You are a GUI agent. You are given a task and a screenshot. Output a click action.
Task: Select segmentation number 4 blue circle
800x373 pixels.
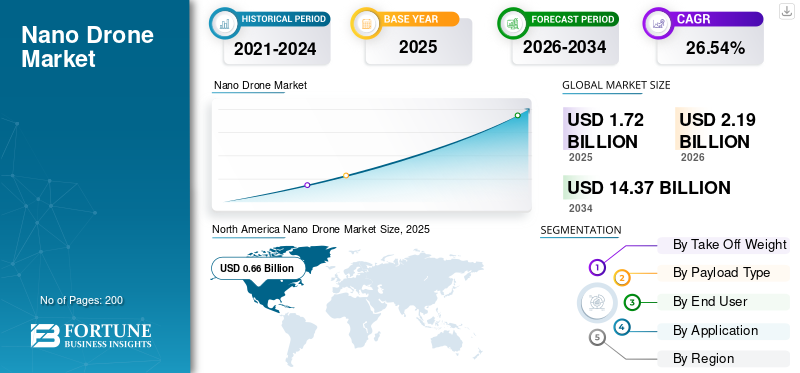tap(621, 327)
